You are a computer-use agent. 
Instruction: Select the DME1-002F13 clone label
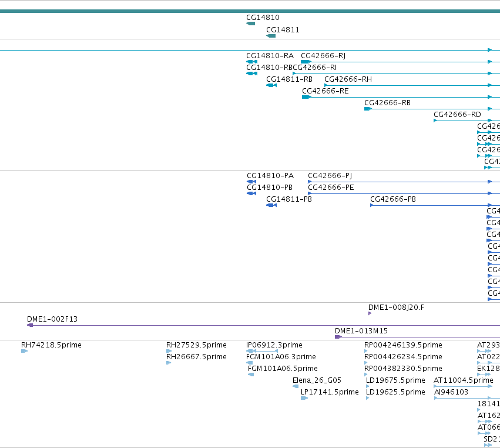pyautogui.click(x=52, y=319)
